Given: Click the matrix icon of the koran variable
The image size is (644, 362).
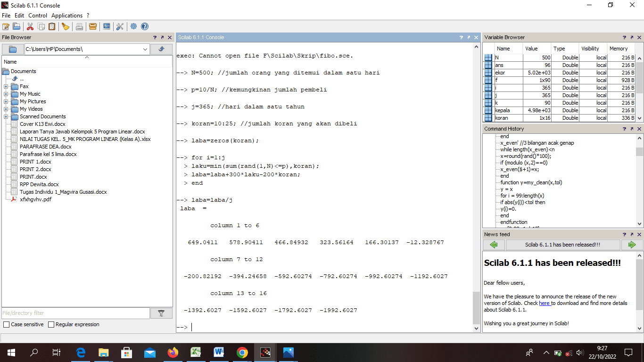Looking at the screenshot, I should 488,118.
